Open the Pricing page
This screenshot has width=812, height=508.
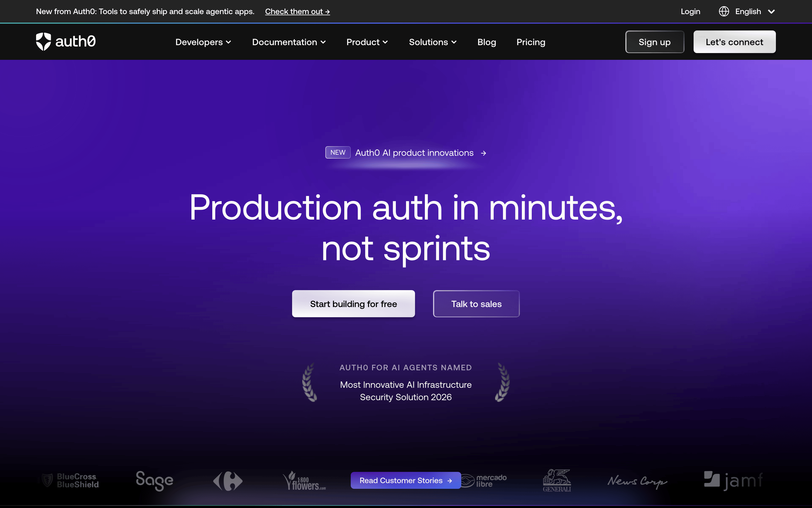pyautogui.click(x=531, y=42)
